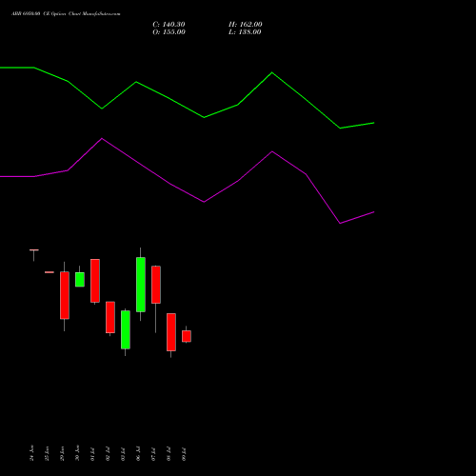
Task: Select the high value "H: 162.00"
Action: (x=246, y=25)
